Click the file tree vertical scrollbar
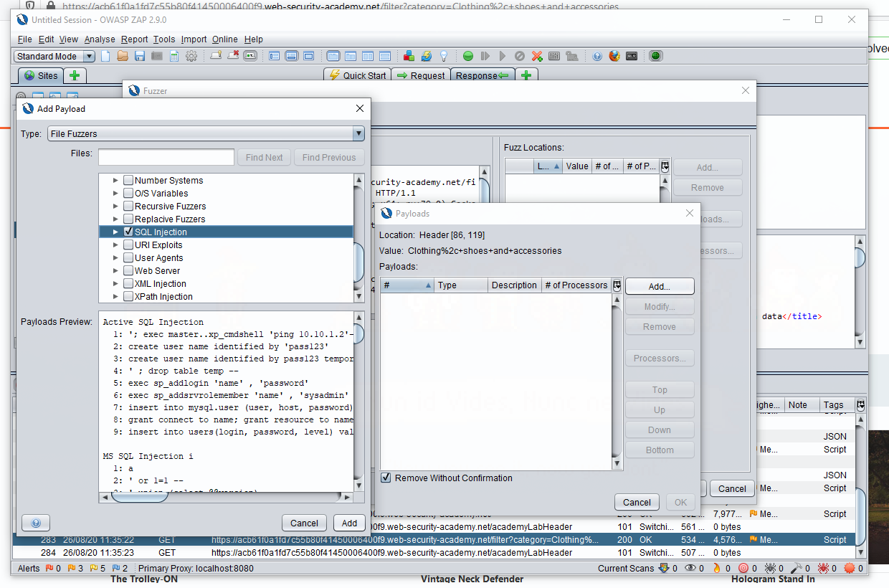The width and height of the screenshot is (889, 588). pos(359,237)
